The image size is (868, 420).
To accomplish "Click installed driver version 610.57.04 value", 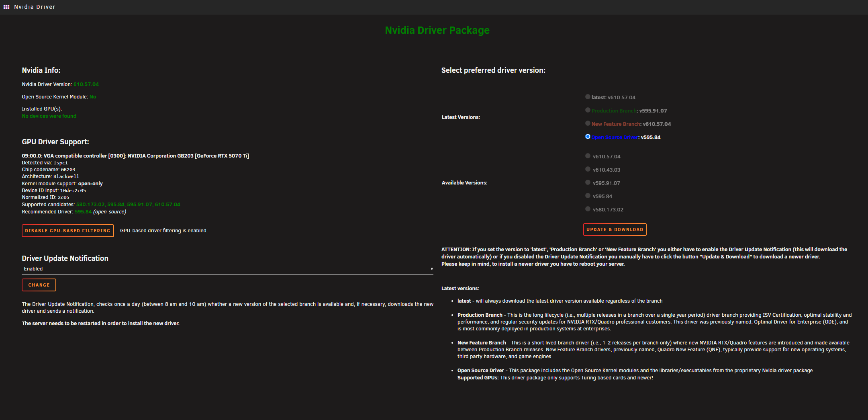I will 86,84.
